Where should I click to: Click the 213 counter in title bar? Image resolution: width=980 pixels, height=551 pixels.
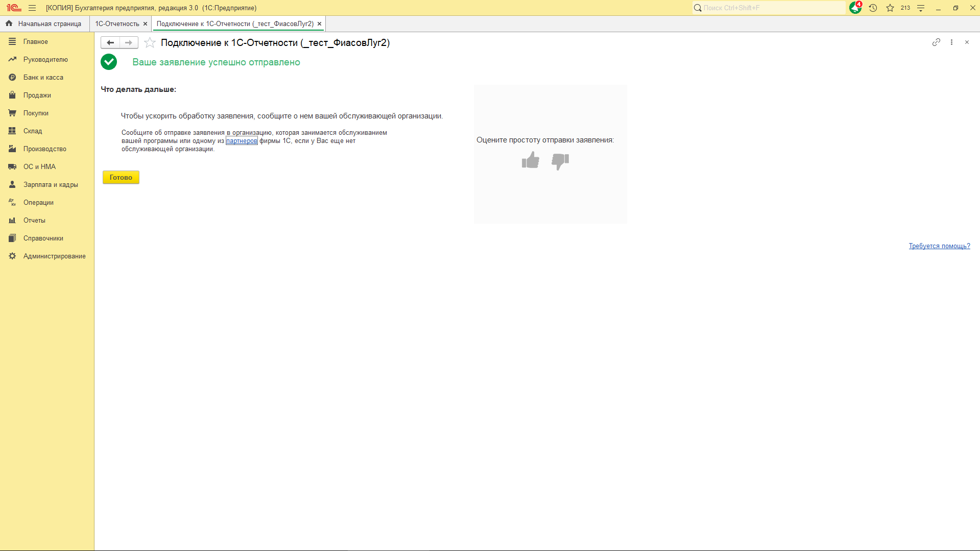tap(905, 8)
